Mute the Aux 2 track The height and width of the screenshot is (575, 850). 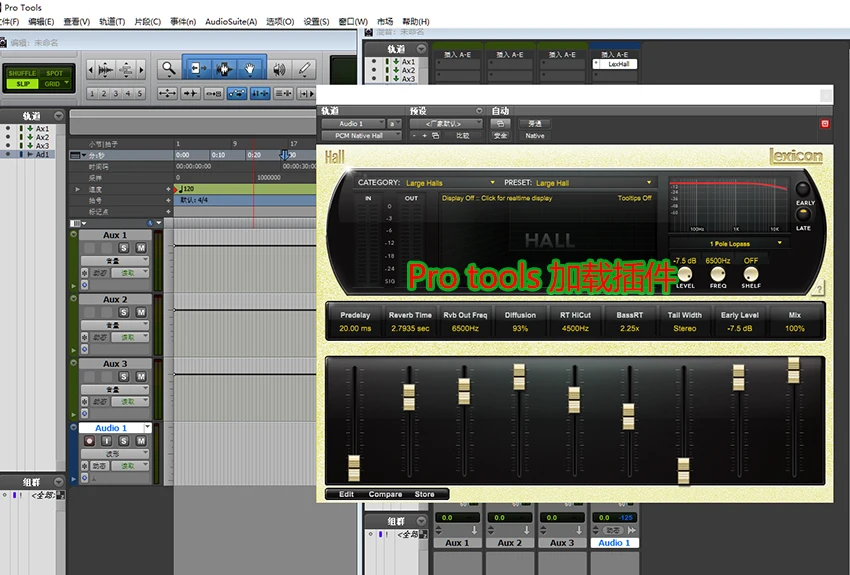[141, 312]
